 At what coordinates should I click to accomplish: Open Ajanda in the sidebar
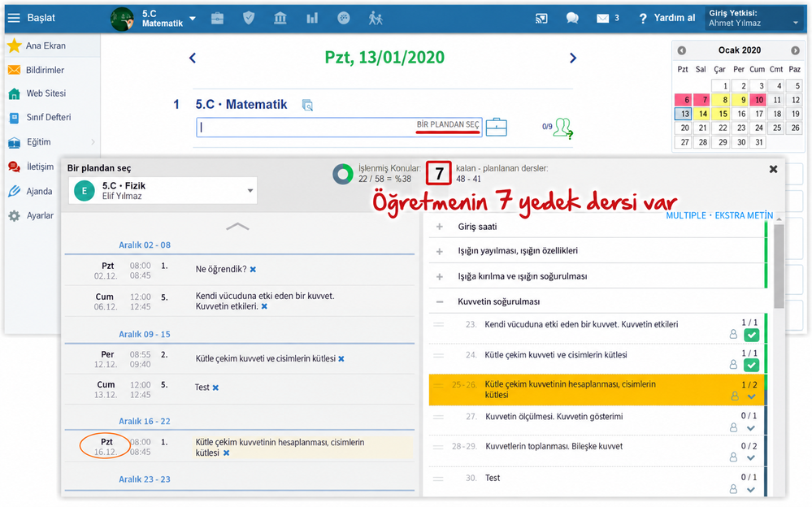(39, 191)
